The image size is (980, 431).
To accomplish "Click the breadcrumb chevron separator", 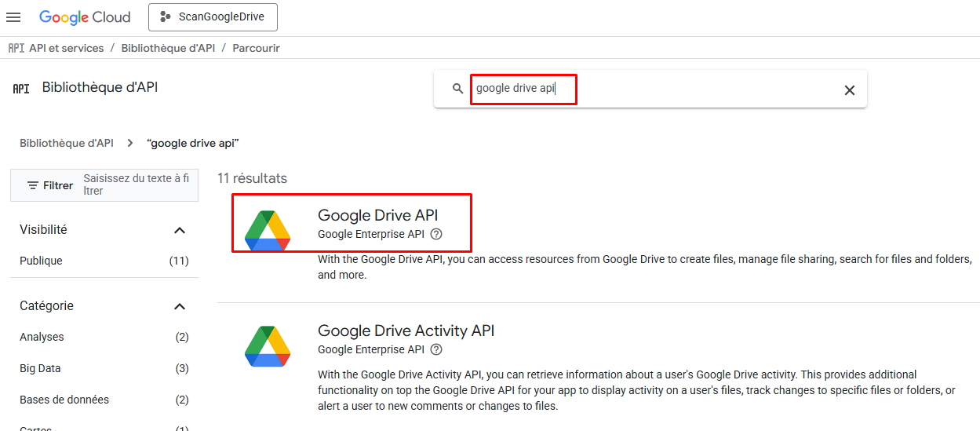I will (130, 143).
